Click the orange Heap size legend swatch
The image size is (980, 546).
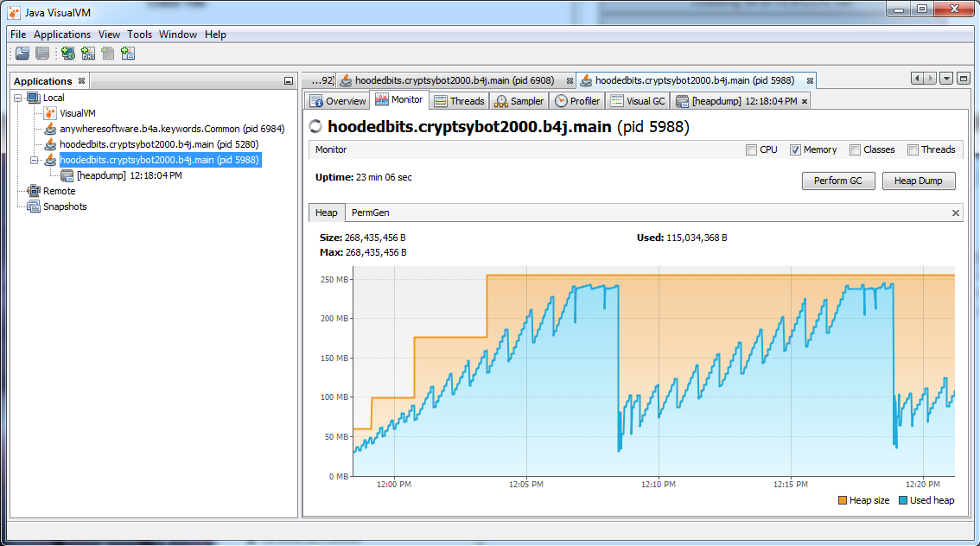pyautogui.click(x=843, y=500)
